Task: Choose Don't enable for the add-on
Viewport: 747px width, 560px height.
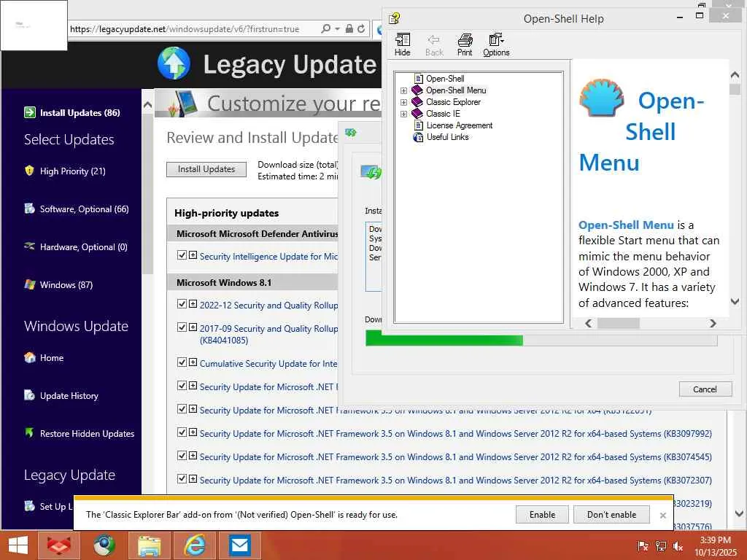Action: click(x=611, y=514)
